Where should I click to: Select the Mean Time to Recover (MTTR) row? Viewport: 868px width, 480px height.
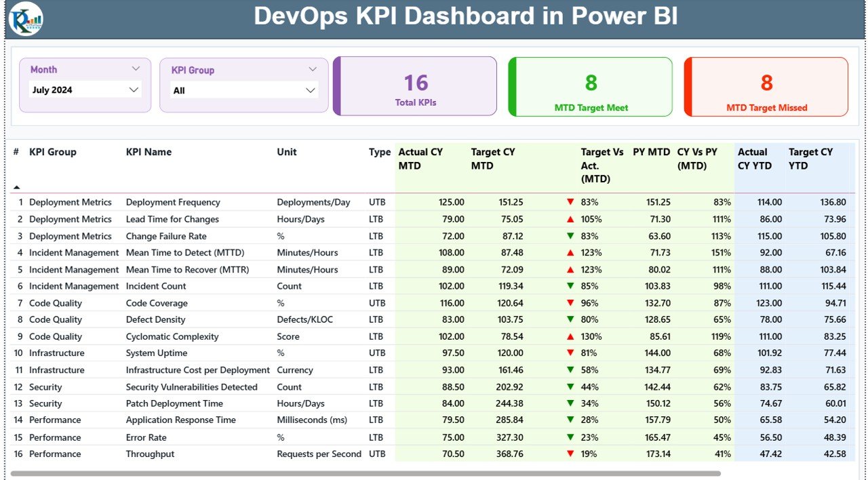[187, 269]
